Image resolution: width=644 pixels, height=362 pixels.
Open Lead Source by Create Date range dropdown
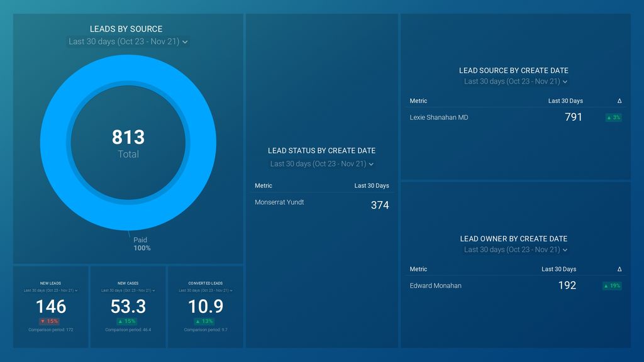516,81
